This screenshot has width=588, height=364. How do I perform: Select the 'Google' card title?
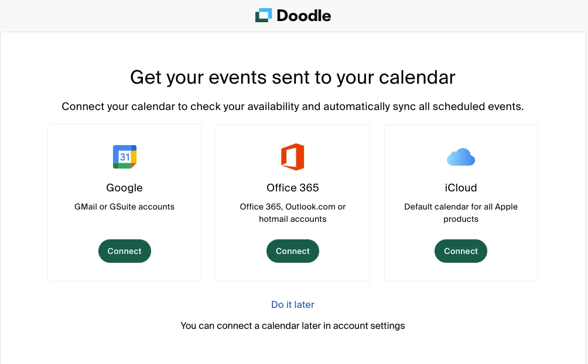pos(124,188)
